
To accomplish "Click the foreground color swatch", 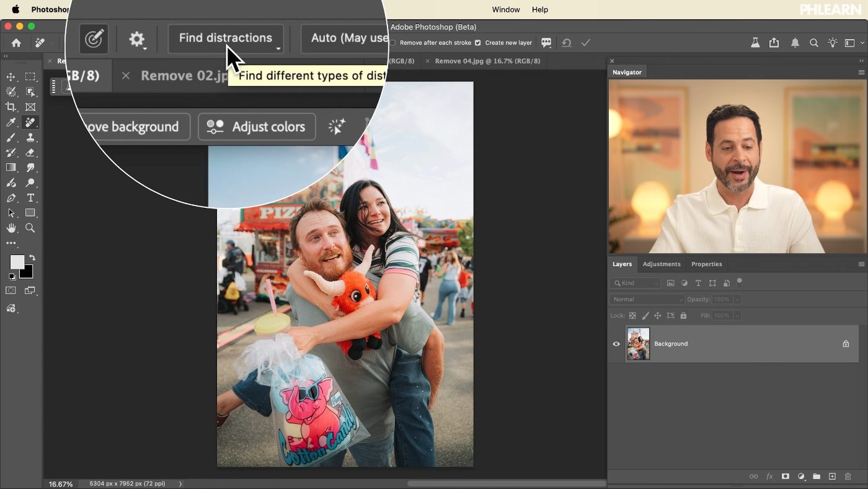I will (17, 262).
